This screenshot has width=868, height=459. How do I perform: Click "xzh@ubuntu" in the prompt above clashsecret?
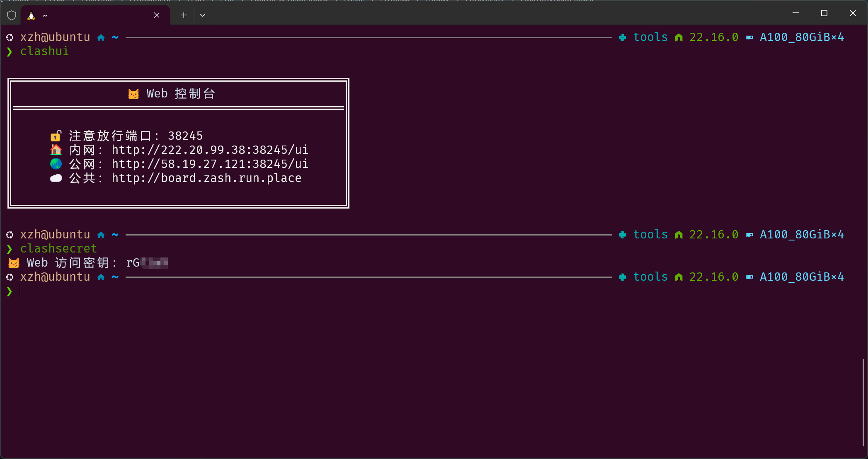55,235
